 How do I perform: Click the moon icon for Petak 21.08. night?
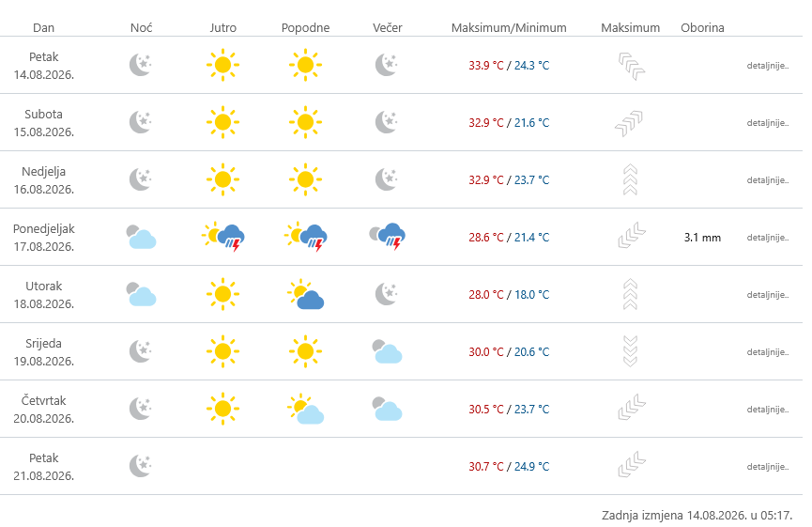(x=140, y=466)
